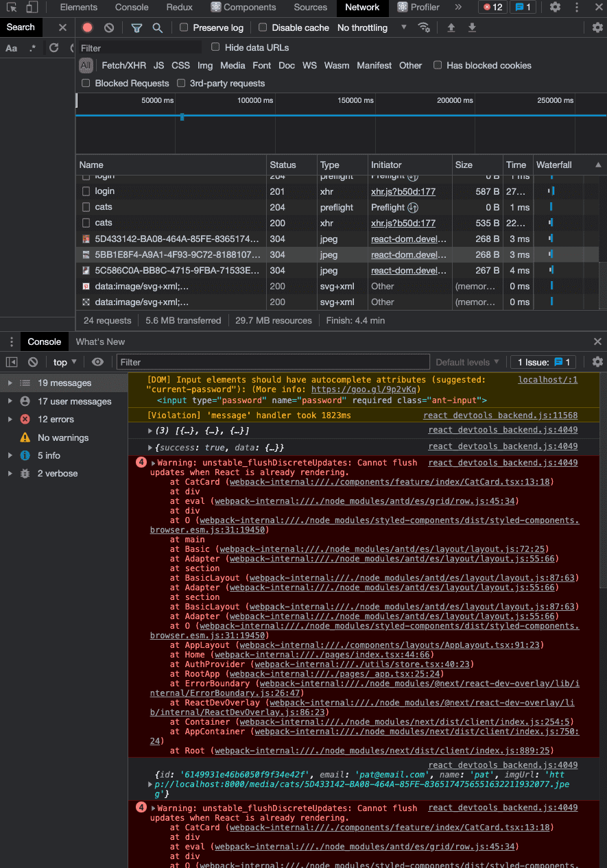Viewport: 607px width, 868px height.
Task: Enable the Preserve log checkbox
Action: coord(184,28)
